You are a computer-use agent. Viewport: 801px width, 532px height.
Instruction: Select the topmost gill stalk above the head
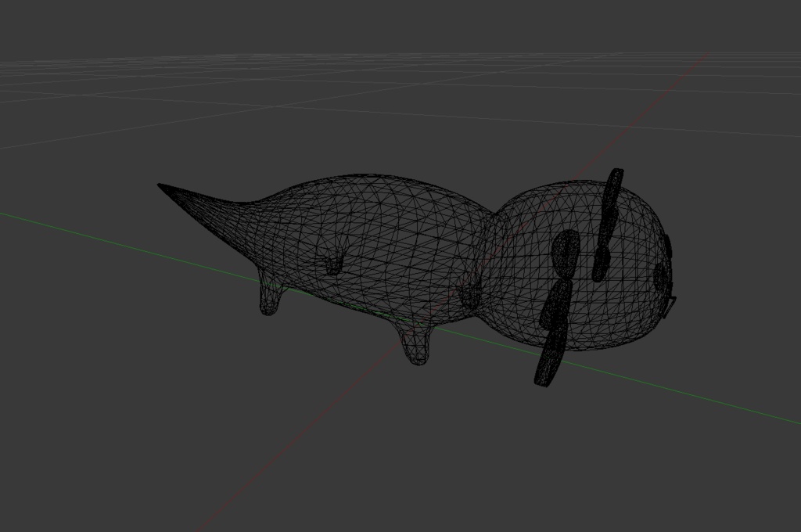click(614, 188)
